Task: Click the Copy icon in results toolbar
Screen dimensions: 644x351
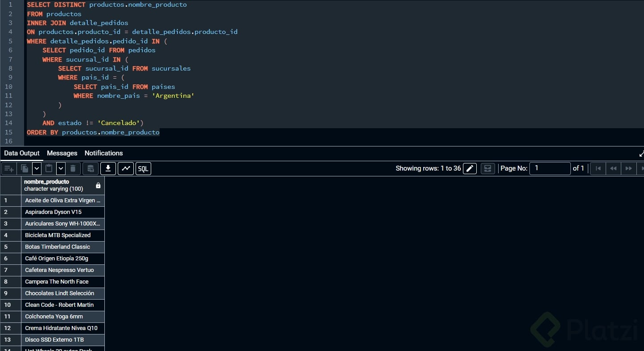Action: [x=25, y=168]
